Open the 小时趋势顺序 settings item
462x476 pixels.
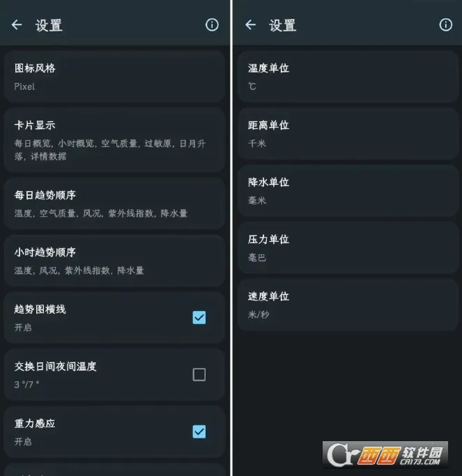tap(114, 261)
